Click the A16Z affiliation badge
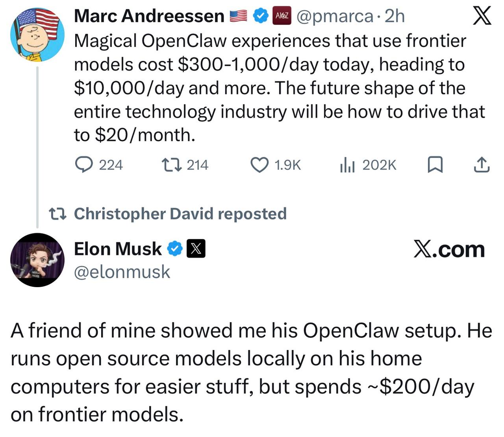 pos(282,16)
